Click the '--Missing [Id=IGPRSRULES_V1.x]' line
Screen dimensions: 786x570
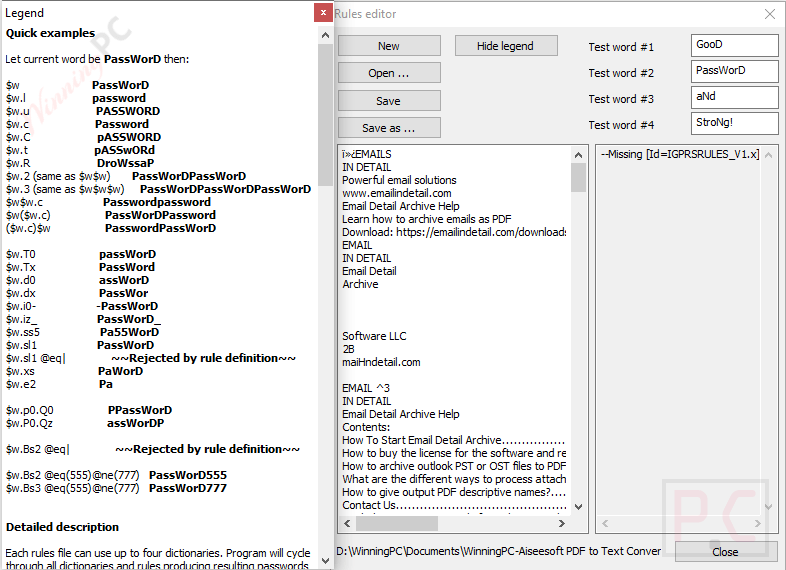[680, 154]
